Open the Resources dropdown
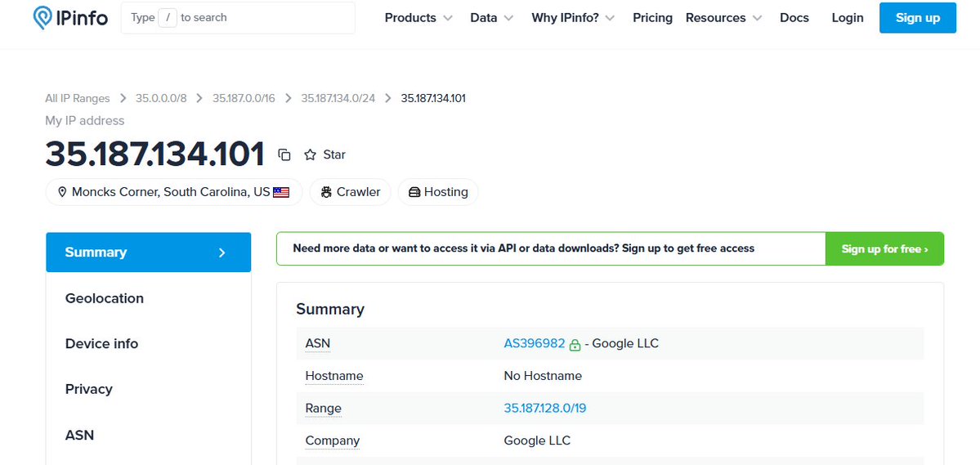The height and width of the screenshot is (465, 980). (723, 18)
